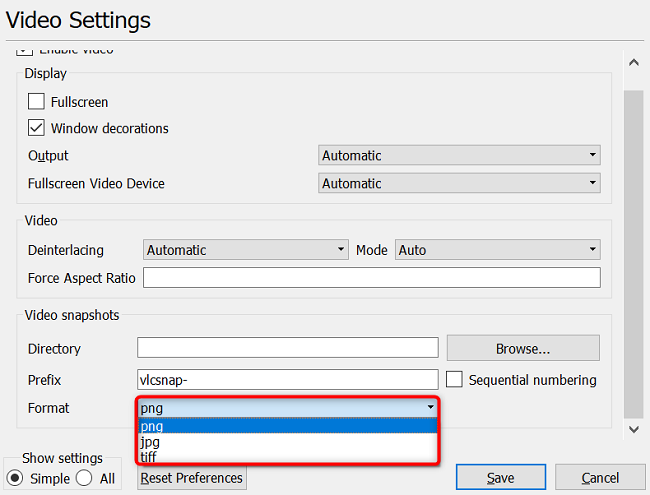Enable Sequential numbering checkbox
This screenshot has width=650, height=495.
pyautogui.click(x=454, y=380)
